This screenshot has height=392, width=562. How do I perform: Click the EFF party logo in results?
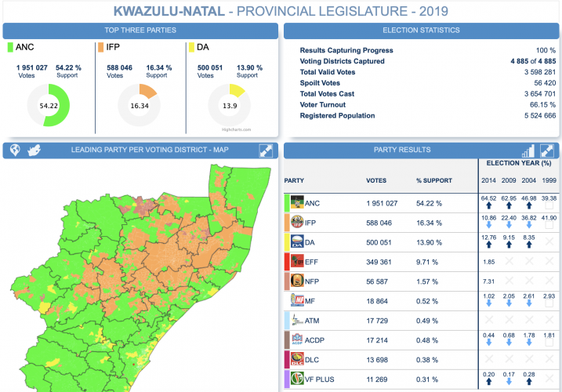coord(298,261)
